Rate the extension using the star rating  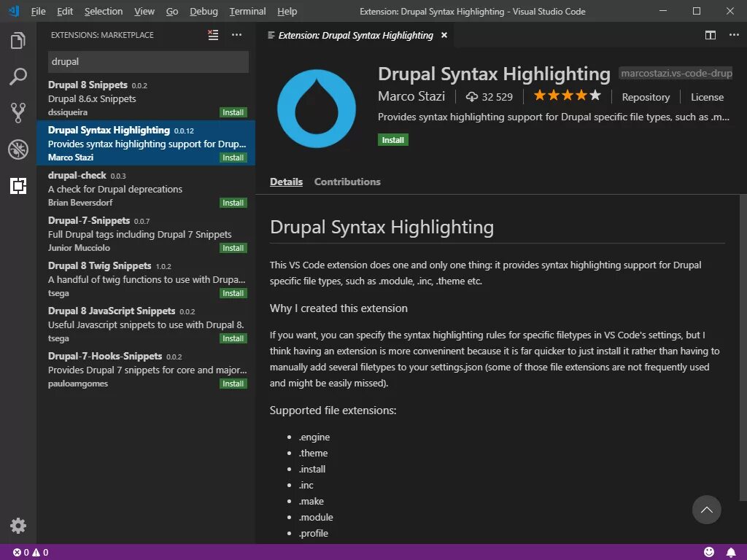(x=567, y=95)
